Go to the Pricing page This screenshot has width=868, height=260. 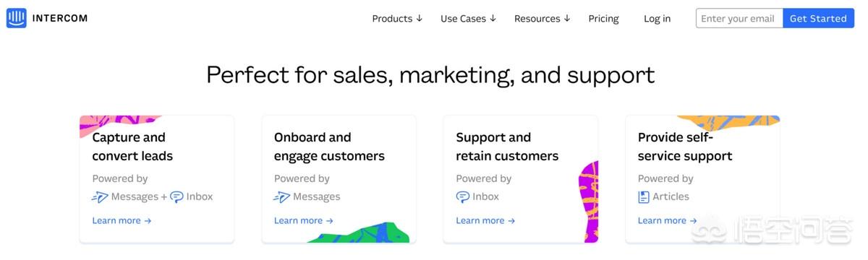(x=603, y=19)
